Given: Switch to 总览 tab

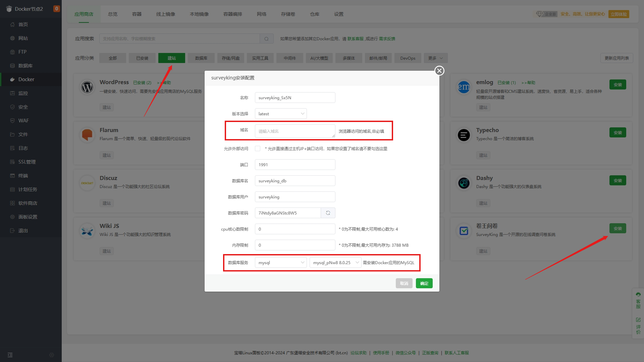Looking at the screenshot, I should pos(113,14).
